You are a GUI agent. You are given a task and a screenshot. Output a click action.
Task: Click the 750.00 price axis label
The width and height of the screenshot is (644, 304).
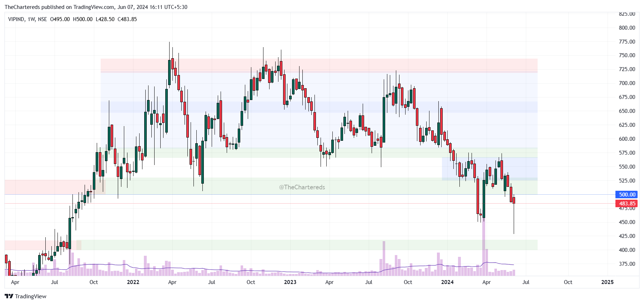tap(627, 55)
